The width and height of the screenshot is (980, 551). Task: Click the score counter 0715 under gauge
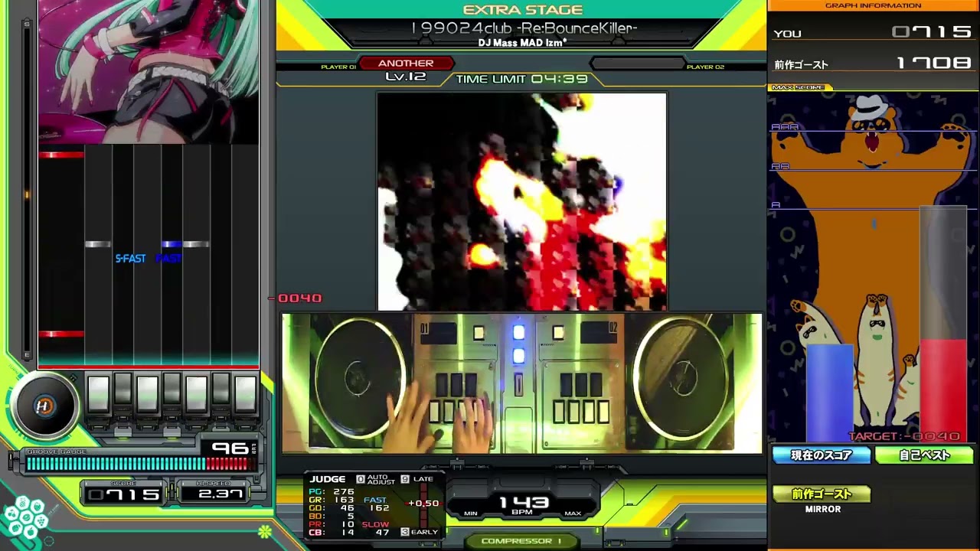[x=123, y=495]
